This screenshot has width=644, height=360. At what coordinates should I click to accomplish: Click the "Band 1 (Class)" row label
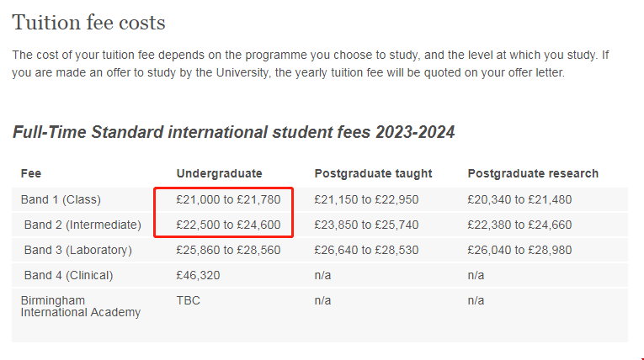[61, 199]
